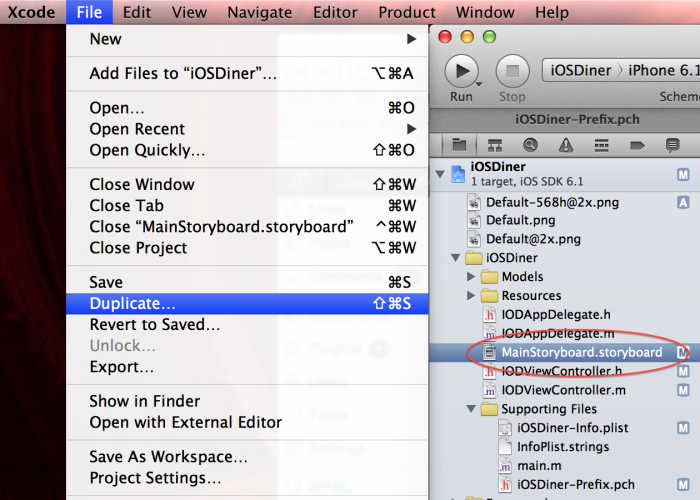Open the iOSDiner scheme selector
Viewport: 700px width, 500px height.
point(580,71)
